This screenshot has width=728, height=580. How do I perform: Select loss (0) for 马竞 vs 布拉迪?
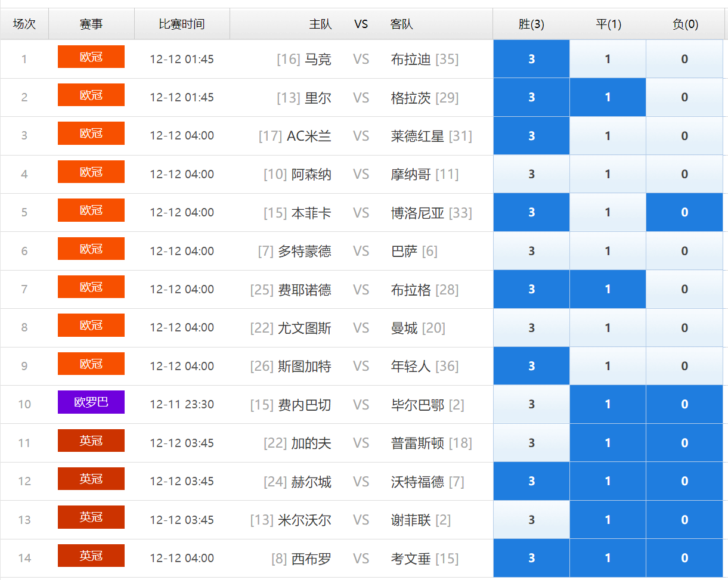point(684,59)
